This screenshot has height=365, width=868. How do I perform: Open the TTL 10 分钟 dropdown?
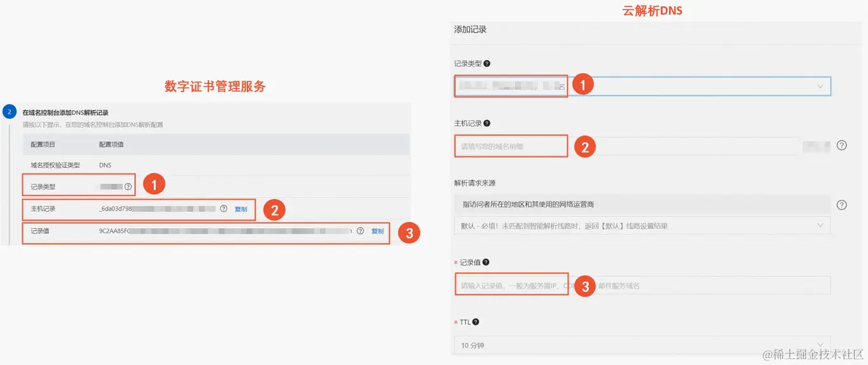click(642, 345)
